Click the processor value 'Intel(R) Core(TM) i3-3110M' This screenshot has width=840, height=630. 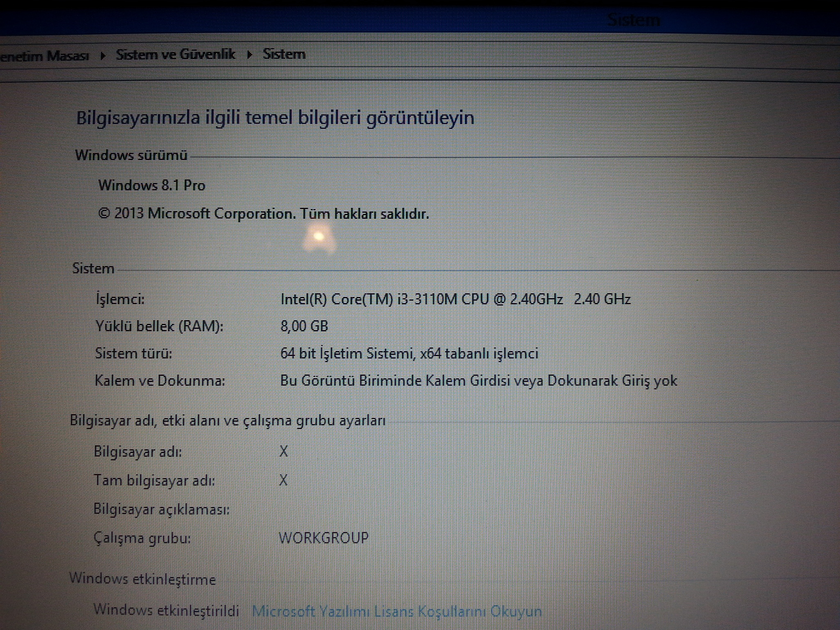[x=455, y=299]
